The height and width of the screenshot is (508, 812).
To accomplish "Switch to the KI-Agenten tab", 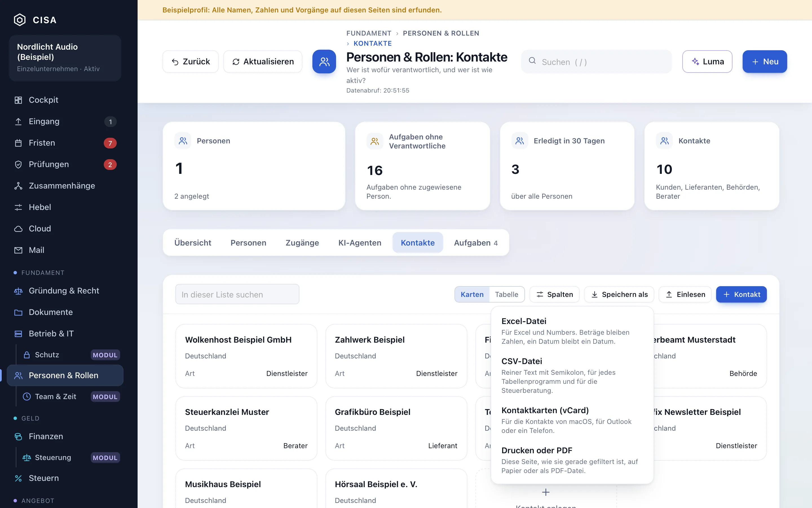I will point(360,243).
